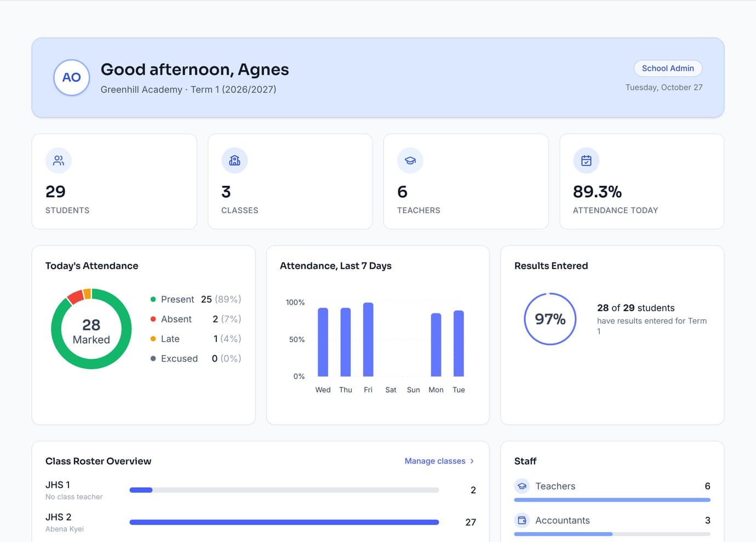Click the '28 of 29 students' text
756x542 pixels.
636,308
